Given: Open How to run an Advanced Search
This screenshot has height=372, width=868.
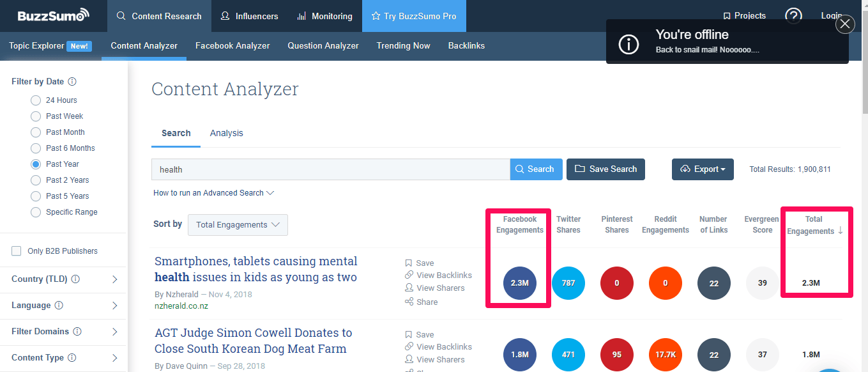Looking at the screenshot, I should click(213, 193).
